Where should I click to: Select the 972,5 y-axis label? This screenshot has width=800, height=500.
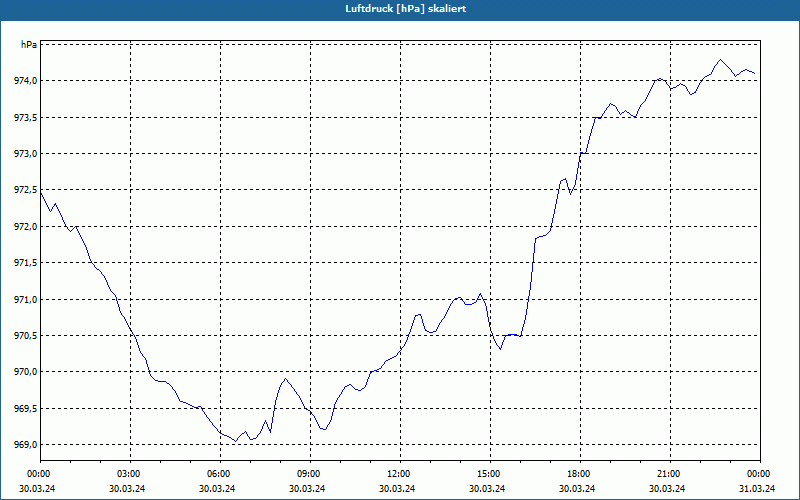point(24,190)
